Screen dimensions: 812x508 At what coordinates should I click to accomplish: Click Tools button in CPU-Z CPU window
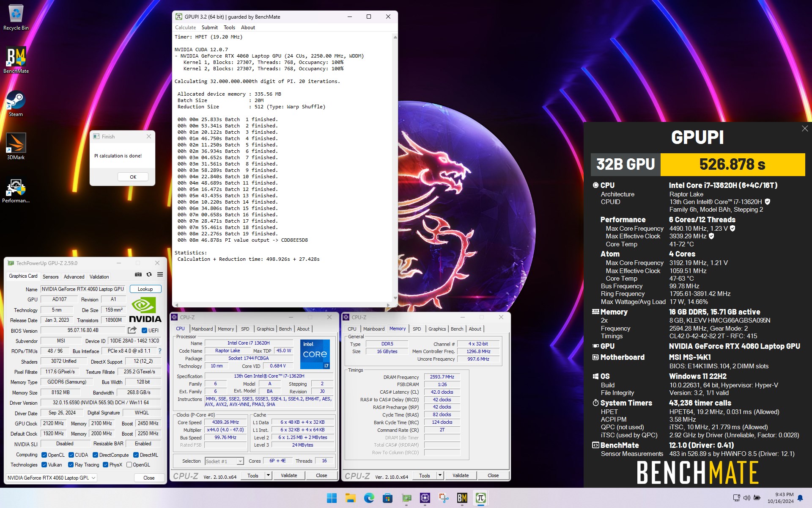(x=253, y=475)
